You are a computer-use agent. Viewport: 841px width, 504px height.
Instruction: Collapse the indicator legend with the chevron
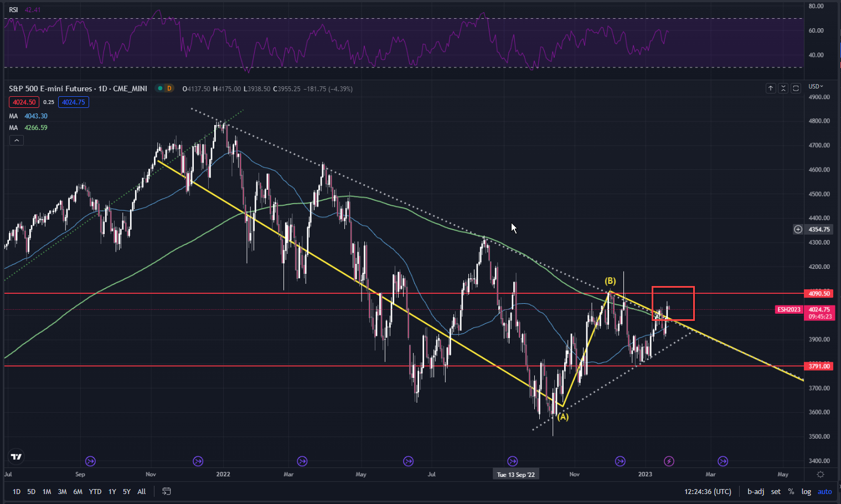point(17,141)
